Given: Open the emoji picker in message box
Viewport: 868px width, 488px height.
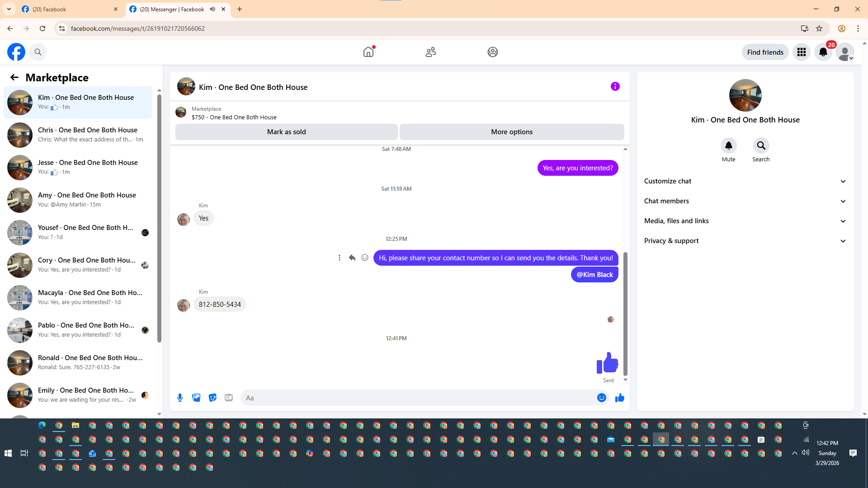Looking at the screenshot, I should pyautogui.click(x=602, y=398).
